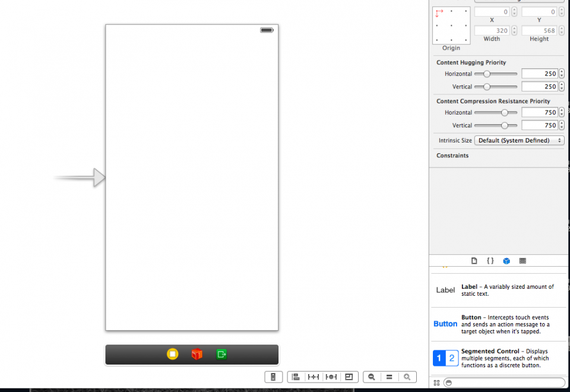Image resolution: width=570 pixels, height=392 pixels.
Task: Click the status bar battery indicator
Action: [267, 30]
